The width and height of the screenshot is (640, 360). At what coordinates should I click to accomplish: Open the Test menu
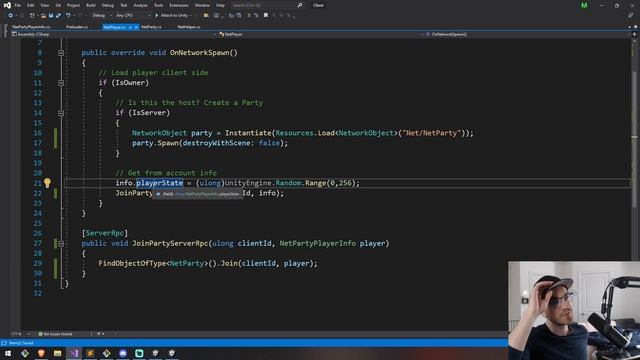tap(124, 5)
